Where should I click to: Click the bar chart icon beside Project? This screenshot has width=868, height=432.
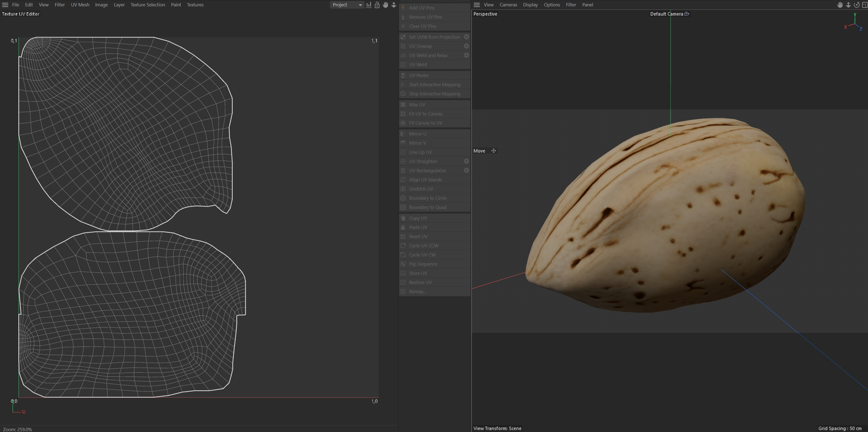[369, 5]
